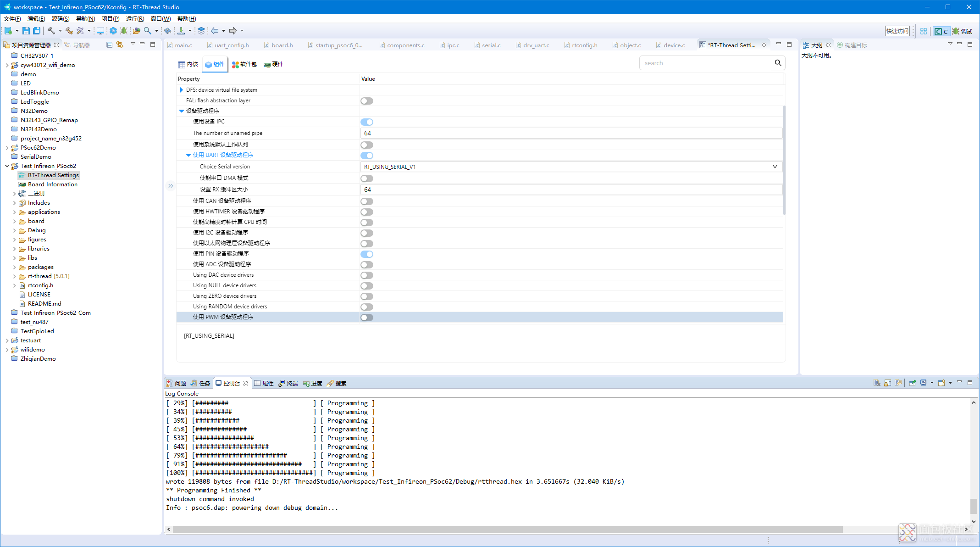The width and height of the screenshot is (980, 547).
Task: Enable 使用 PWM 设备驱动程序 switch
Action: [x=367, y=318]
